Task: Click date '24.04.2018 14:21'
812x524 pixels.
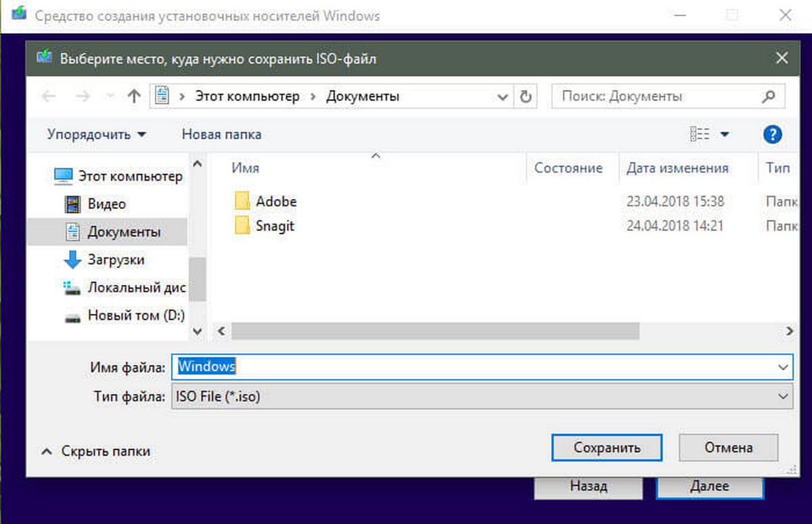Action: (x=675, y=225)
